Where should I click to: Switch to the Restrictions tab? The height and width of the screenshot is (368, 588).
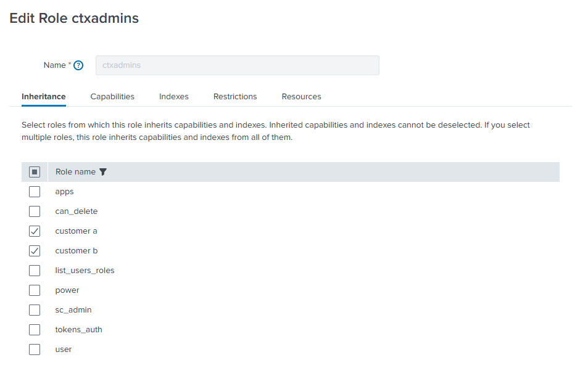coord(234,96)
